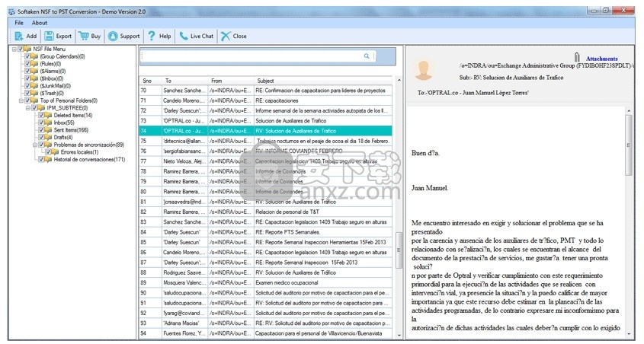Click the Live Chat phone icon
Viewport: 644px width, 344px height.
tap(184, 36)
